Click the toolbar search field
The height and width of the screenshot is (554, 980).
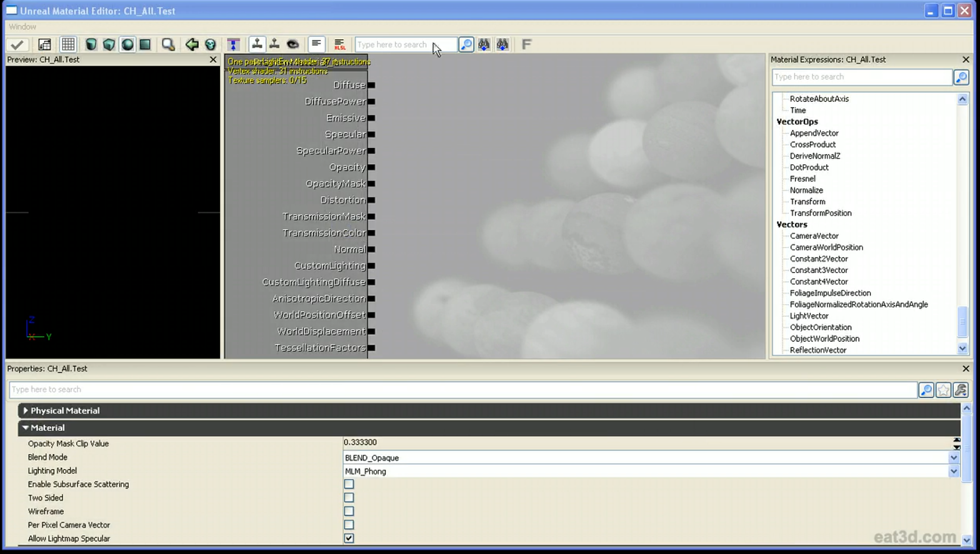point(406,45)
